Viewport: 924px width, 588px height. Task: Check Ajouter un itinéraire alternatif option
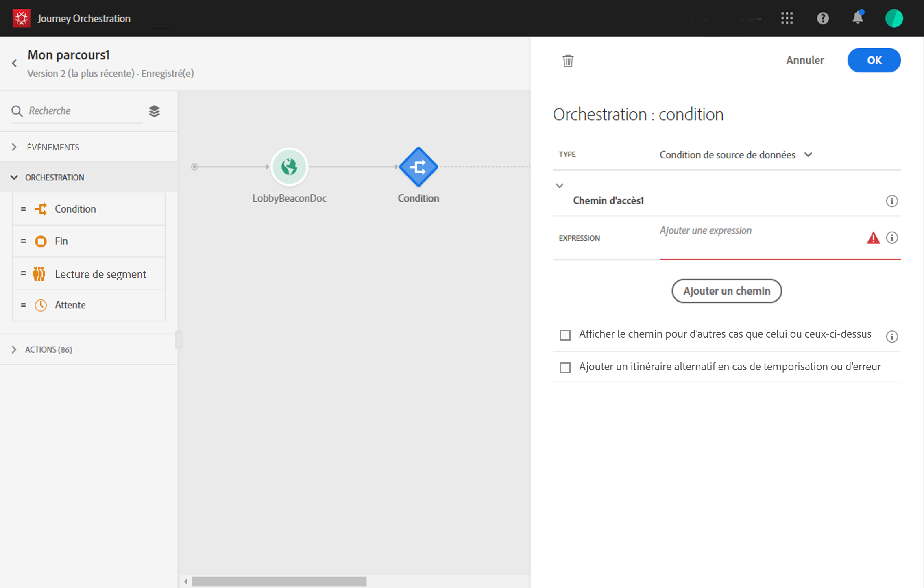click(565, 367)
